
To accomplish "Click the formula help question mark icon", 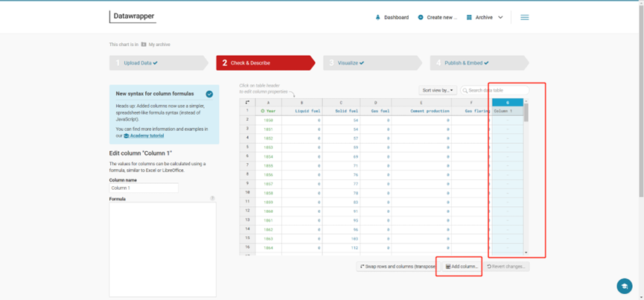I will point(212,198).
